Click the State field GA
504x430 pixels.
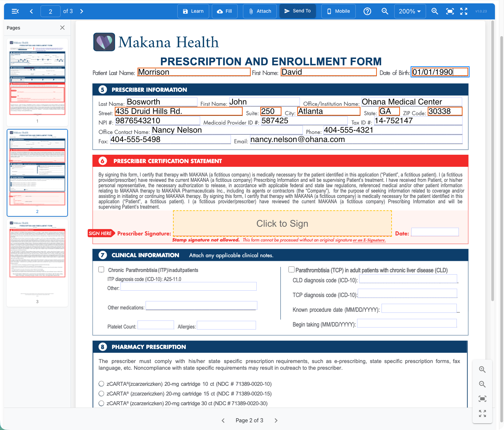point(389,111)
